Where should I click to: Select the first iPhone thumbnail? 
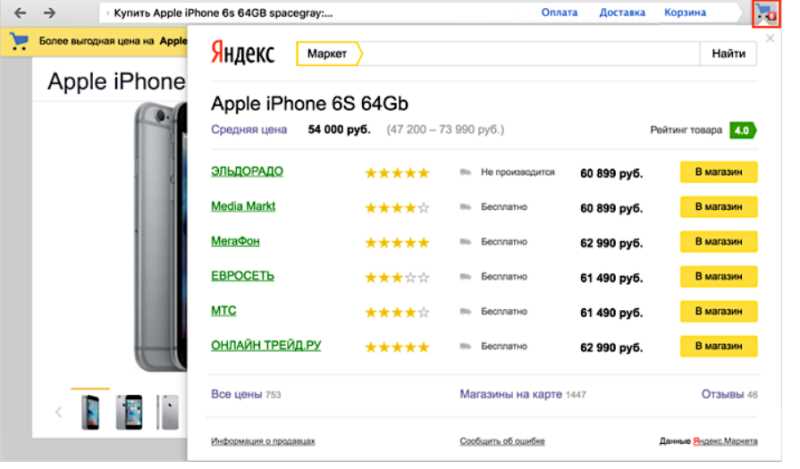point(90,411)
